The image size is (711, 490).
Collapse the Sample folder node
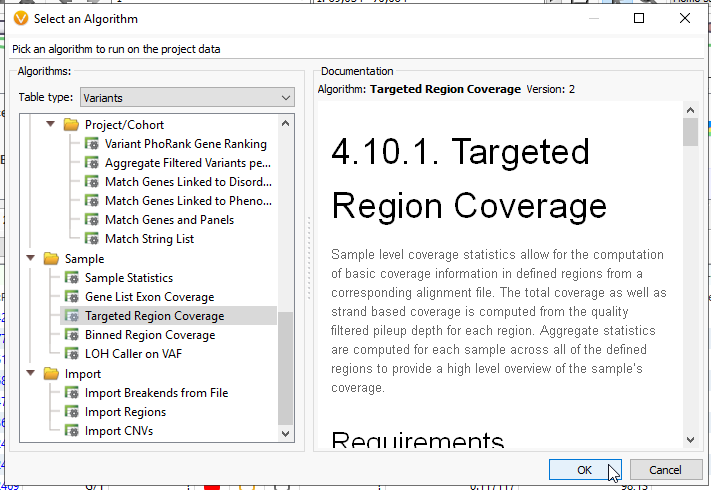click(31, 259)
